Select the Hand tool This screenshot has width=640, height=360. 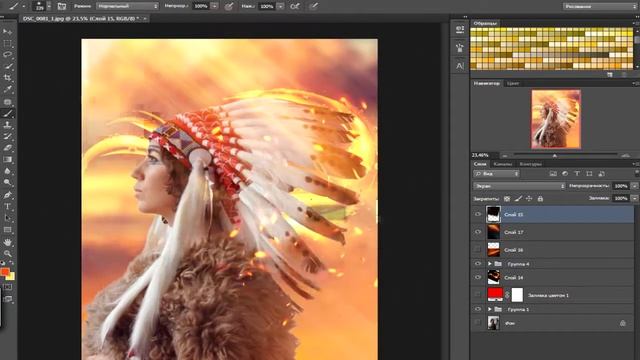tap(7, 242)
